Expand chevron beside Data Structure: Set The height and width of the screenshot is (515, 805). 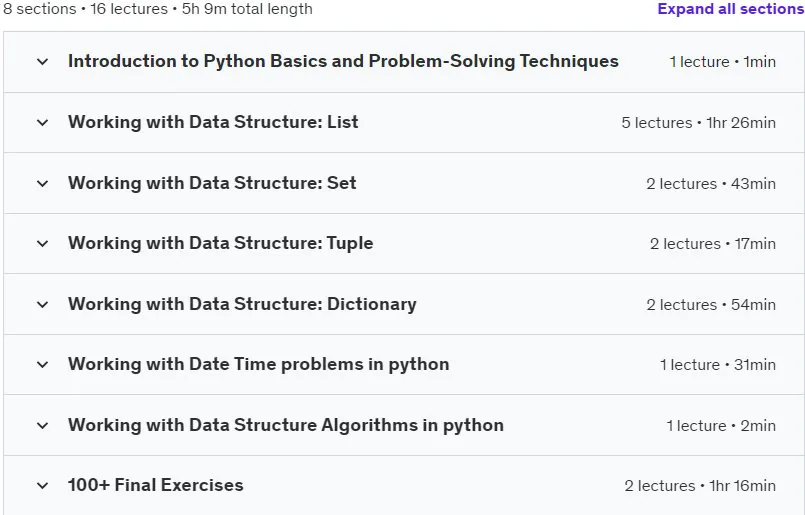[43, 183]
